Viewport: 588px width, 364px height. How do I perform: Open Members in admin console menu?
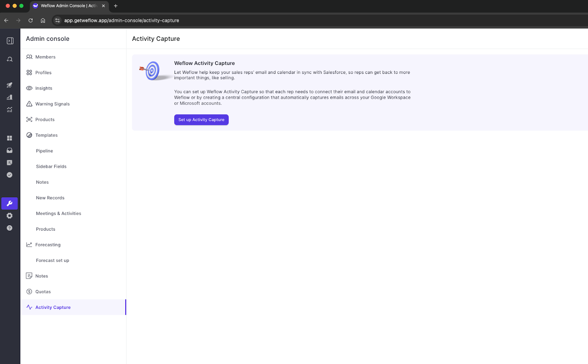pos(73,57)
